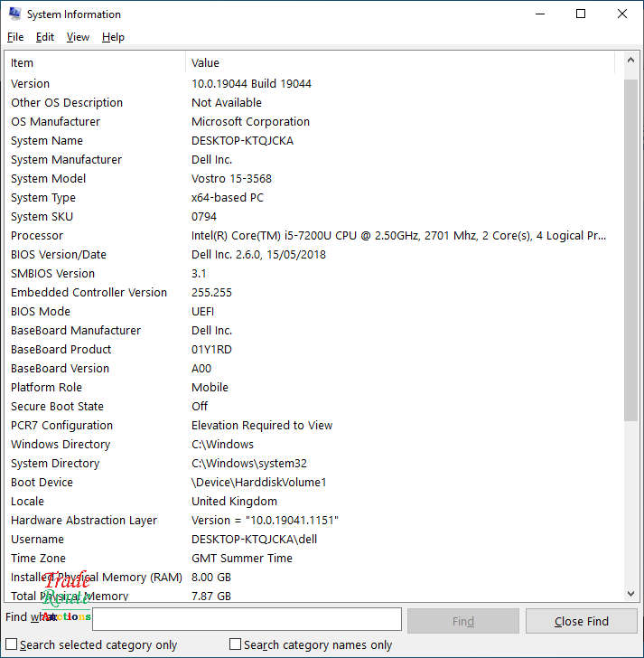Image resolution: width=644 pixels, height=658 pixels.
Task: Click the value 'Microsoft Corporation'
Action: tap(250, 122)
